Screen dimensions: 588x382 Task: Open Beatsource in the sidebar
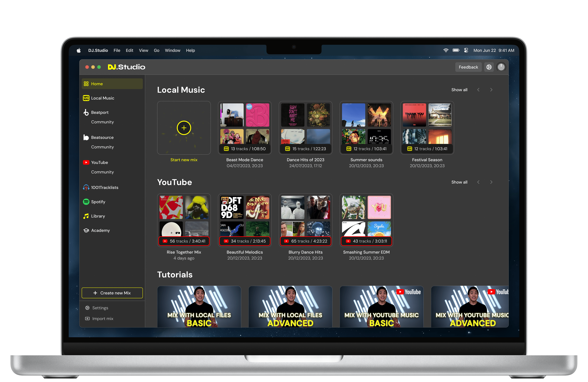point(112,138)
